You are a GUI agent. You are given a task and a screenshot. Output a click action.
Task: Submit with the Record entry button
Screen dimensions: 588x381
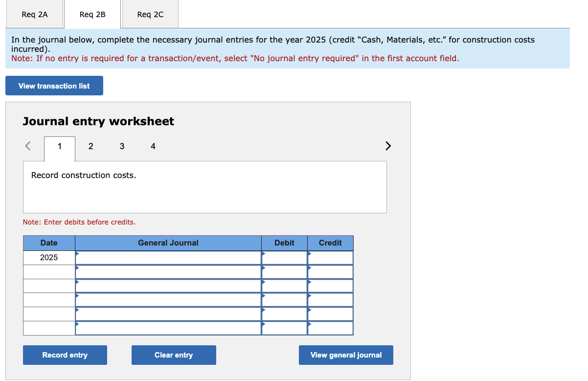(65, 355)
